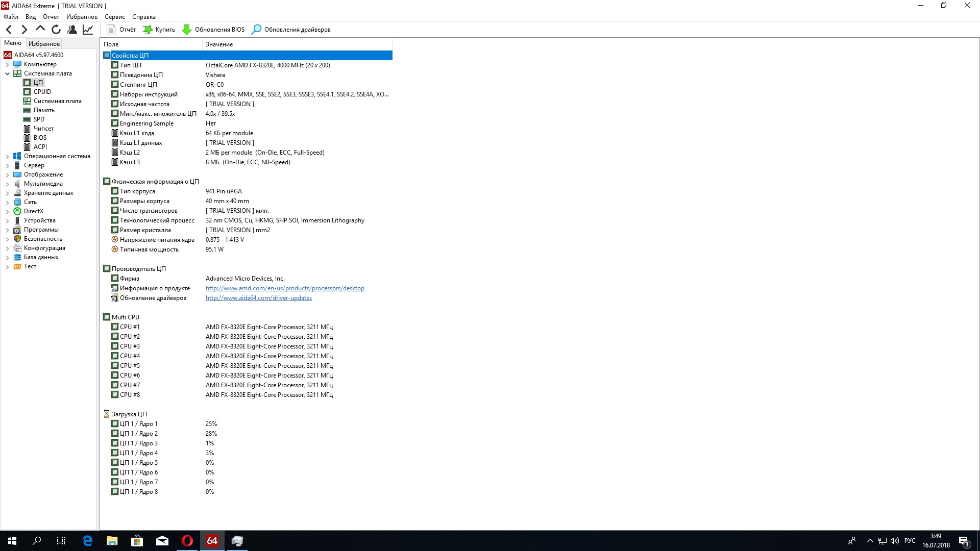This screenshot has height=551, width=980.
Task: Open the AMD product information link
Action: pyautogui.click(x=285, y=288)
